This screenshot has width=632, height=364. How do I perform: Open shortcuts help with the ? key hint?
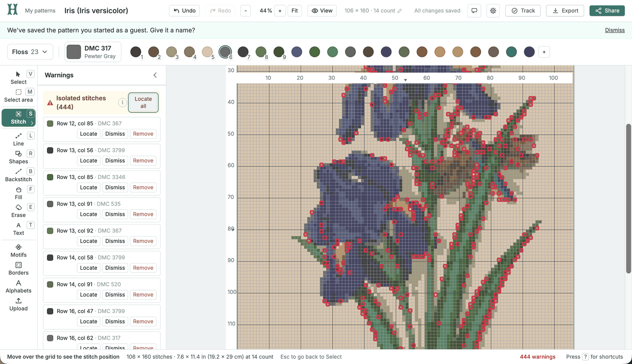tap(585, 357)
